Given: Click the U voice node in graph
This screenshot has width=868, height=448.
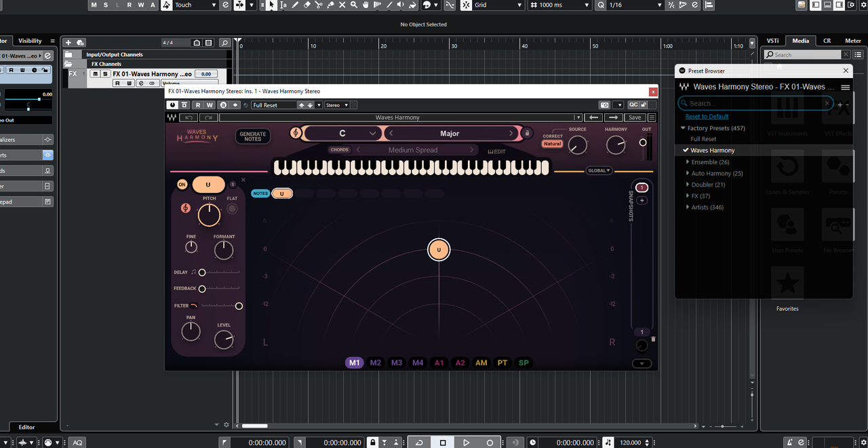Looking at the screenshot, I should point(439,250).
